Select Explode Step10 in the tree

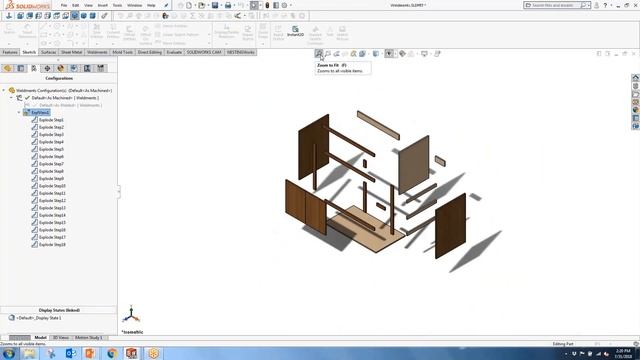52,186
